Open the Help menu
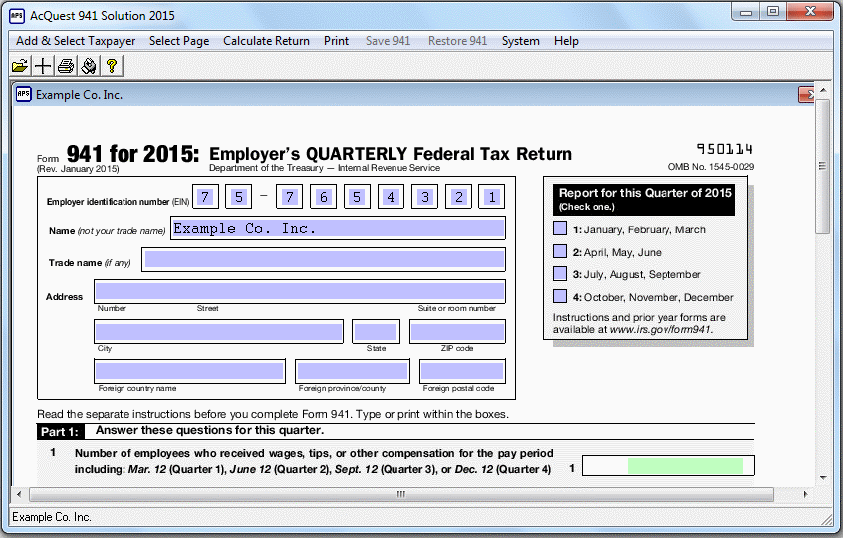The image size is (843, 538). pos(566,41)
